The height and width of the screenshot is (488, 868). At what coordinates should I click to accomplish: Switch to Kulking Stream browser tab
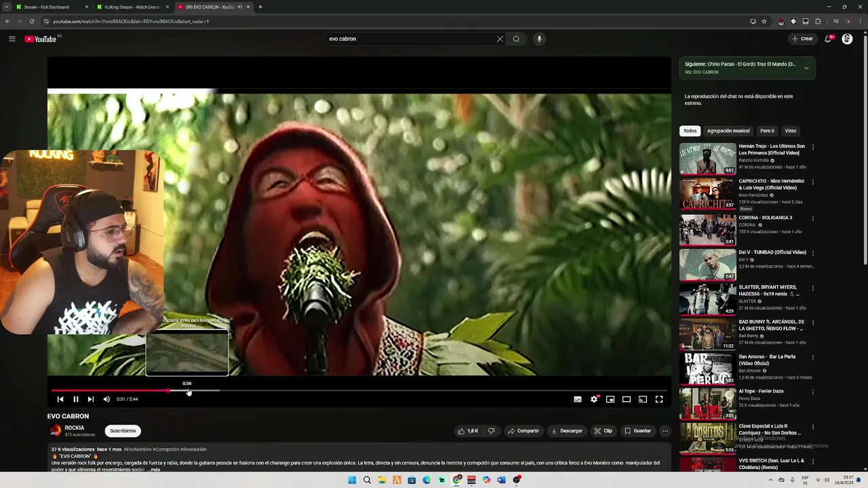coord(132,7)
